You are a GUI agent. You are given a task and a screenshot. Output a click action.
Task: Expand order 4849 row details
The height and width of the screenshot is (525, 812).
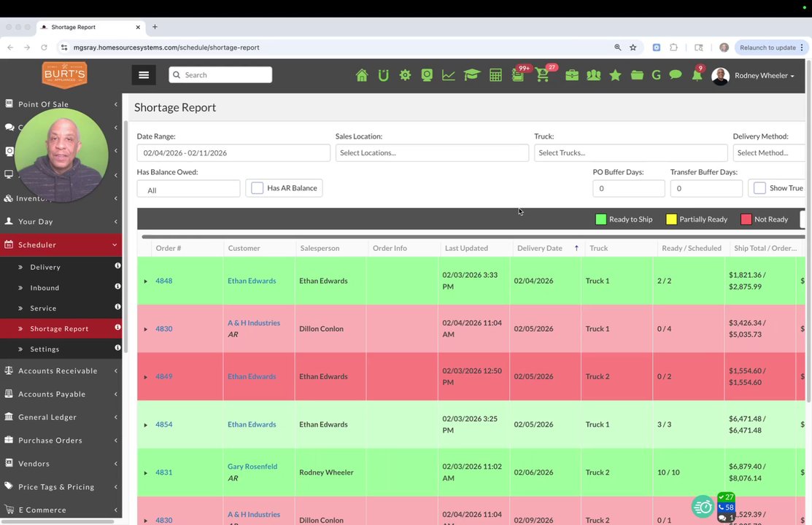pos(145,377)
